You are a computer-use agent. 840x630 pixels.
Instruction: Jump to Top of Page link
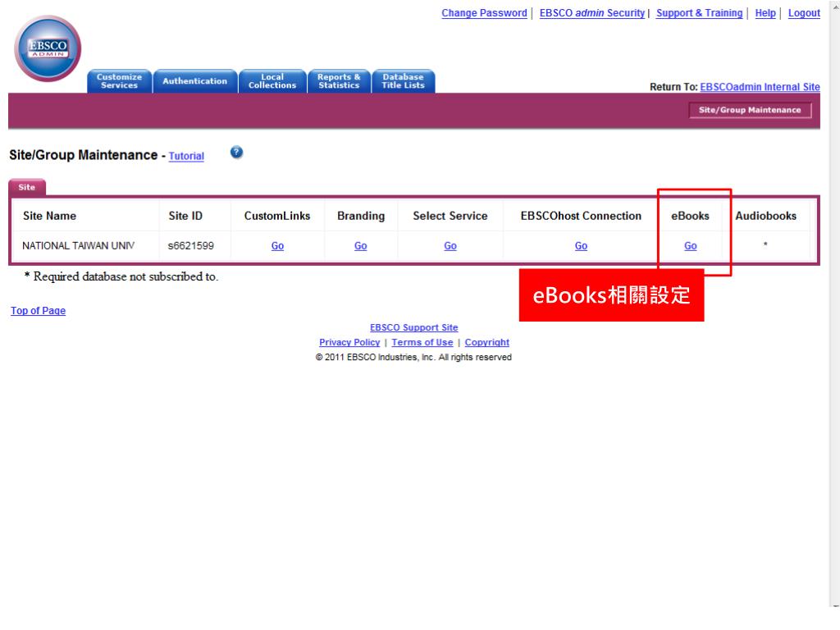(38, 311)
